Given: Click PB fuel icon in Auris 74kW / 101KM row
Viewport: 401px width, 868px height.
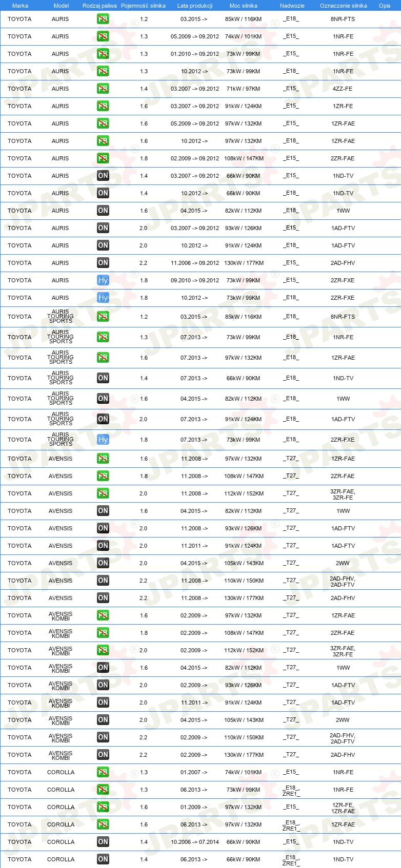Looking at the screenshot, I should click(103, 36).
